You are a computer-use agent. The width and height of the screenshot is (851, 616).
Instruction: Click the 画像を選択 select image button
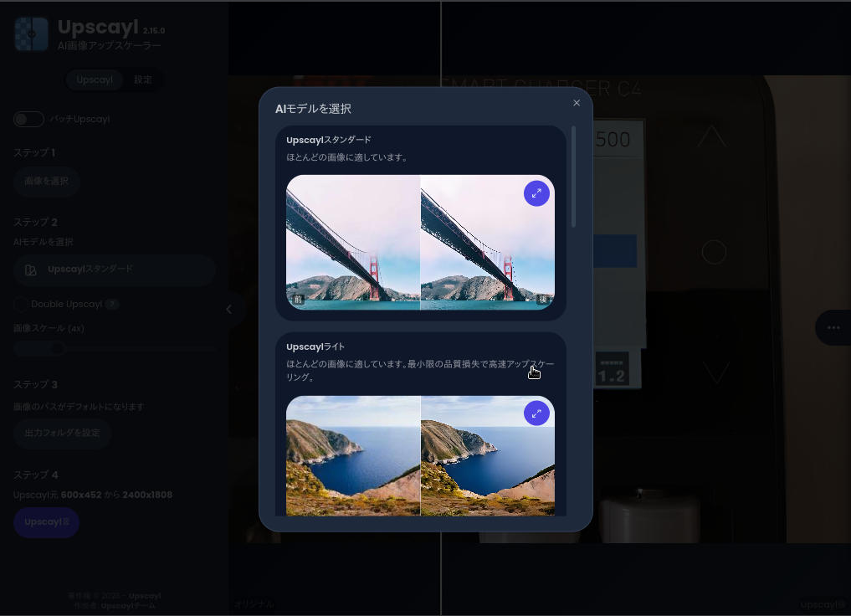coord(47,181)
